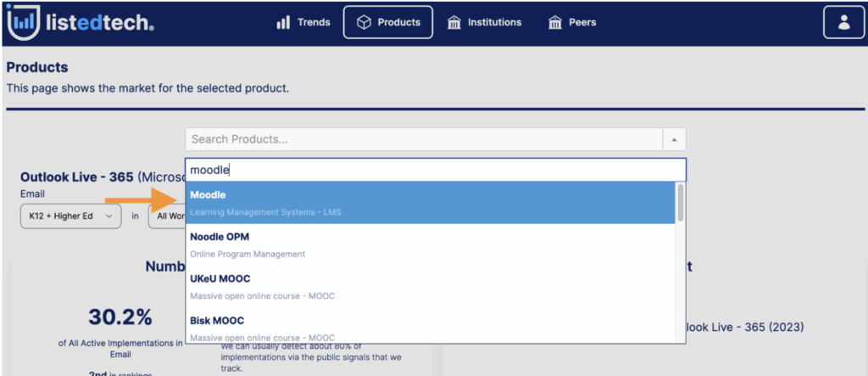The width and height of the screenshot is (868, 376).
Task: Open the user account profile icon
Action: [843, 22]
